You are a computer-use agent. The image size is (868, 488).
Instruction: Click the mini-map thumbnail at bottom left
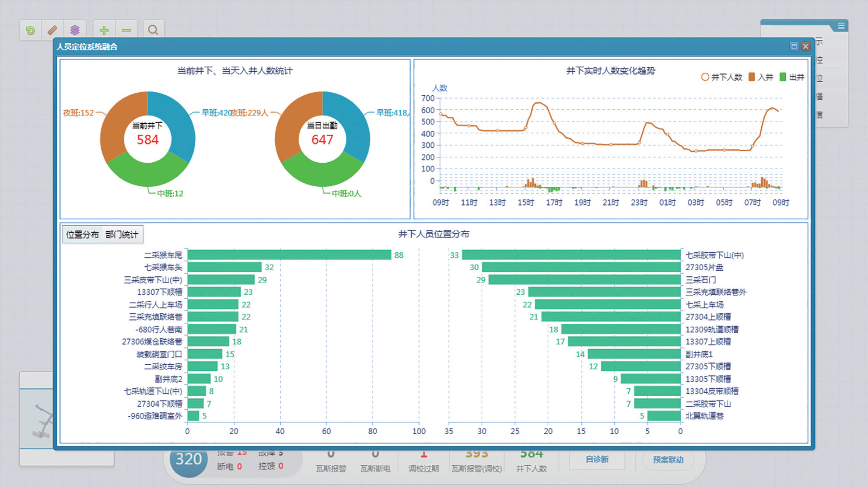click(36, 420)
